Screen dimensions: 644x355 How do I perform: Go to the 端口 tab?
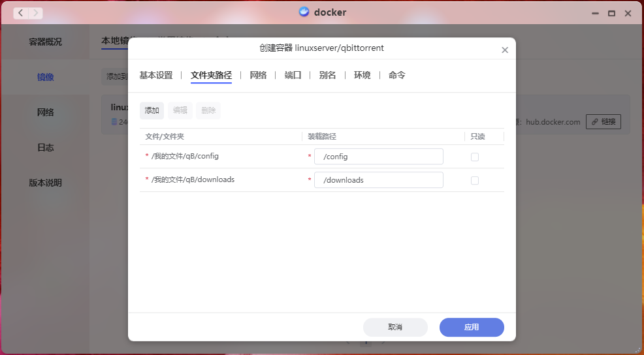[293, 75]
